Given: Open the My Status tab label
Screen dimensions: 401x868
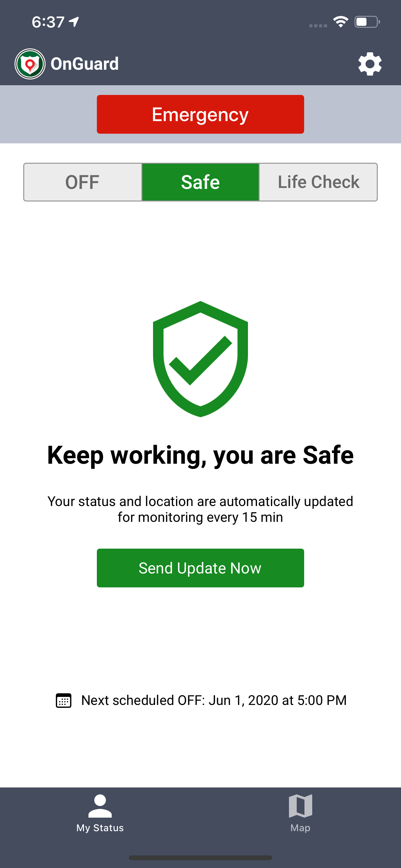Looking at the screenshot, I should pos(100,828).
